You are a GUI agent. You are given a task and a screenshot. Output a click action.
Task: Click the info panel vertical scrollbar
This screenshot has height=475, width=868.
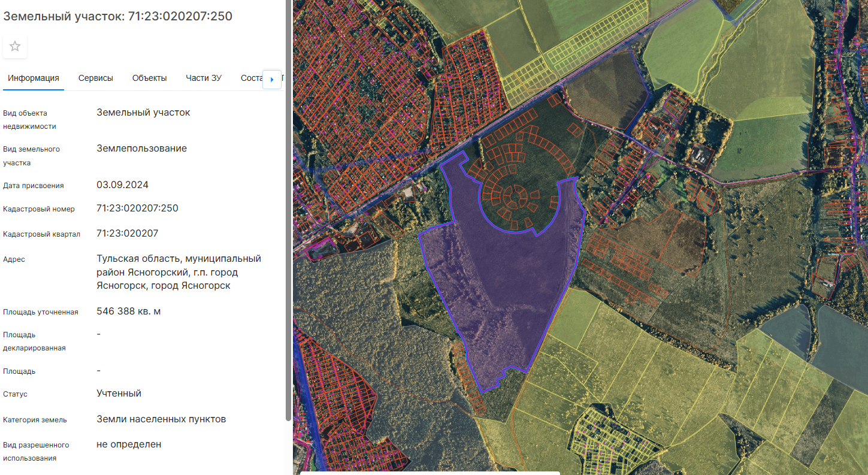pyautogui.click(x=289, y=210)
